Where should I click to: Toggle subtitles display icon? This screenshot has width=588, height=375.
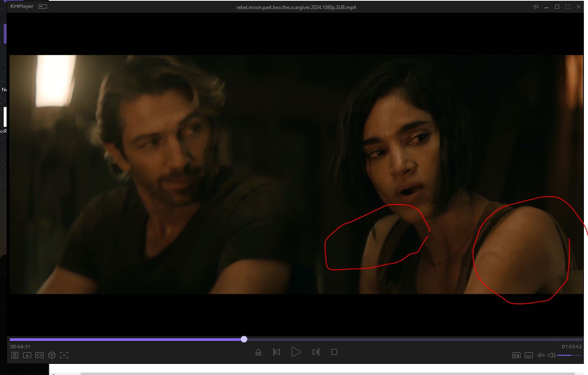click(529, 355)
